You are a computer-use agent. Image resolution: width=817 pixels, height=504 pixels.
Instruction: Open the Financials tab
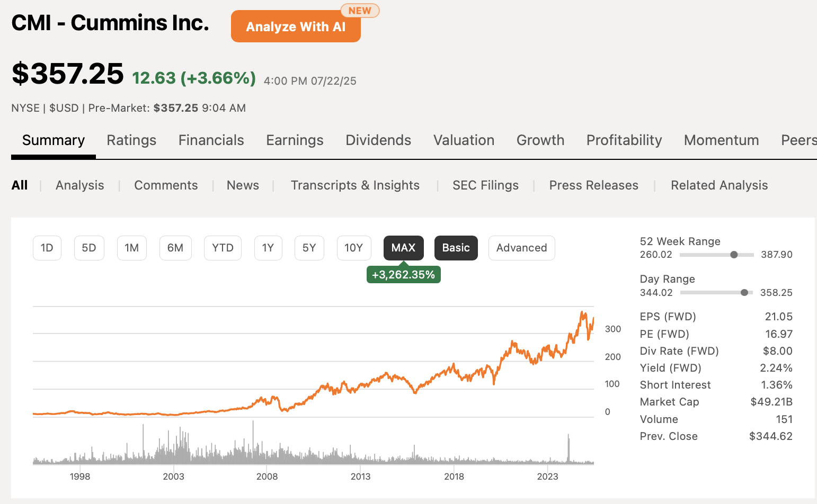[x=211, y=140]
